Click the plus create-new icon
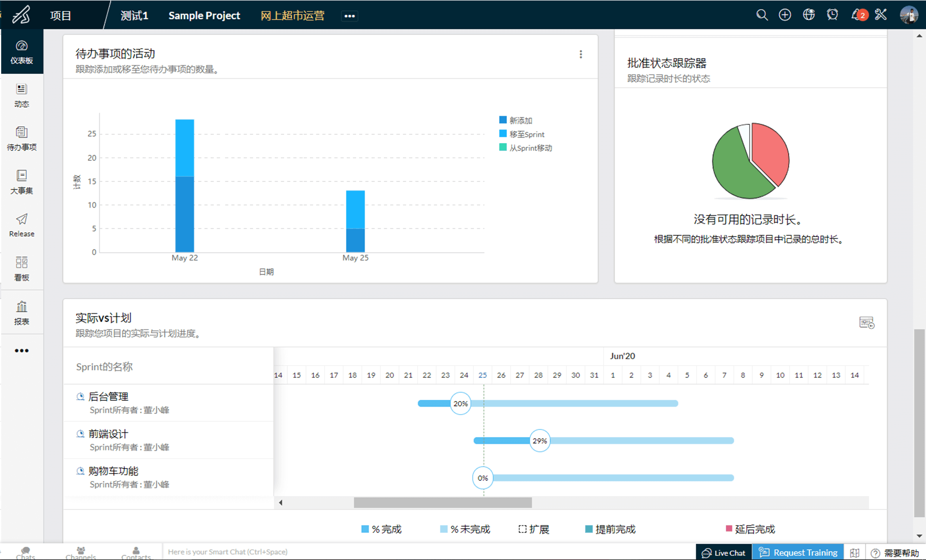The height and width of the screenshot is (560, 926). (785, 15)
